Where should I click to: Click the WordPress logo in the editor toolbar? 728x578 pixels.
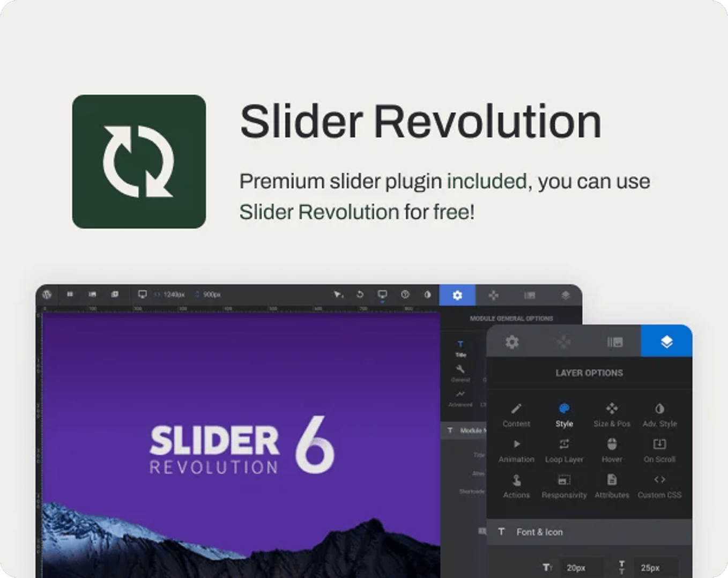coord(47,294)
